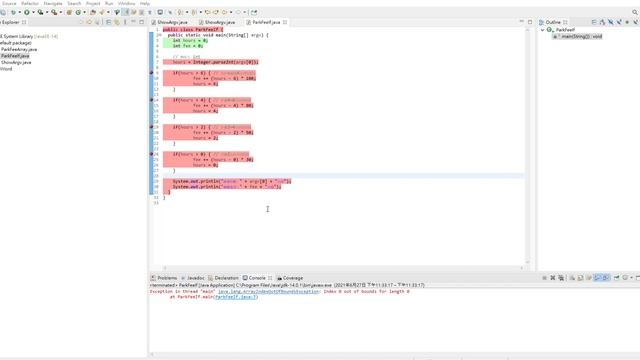Collapse ParkFeeIf node in Outline
Screen dimensions: 640x360
tap(542, 30)
